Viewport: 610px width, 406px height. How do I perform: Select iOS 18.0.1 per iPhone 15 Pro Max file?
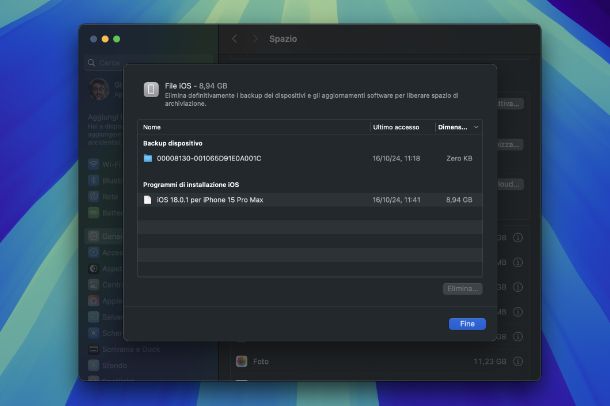click(310, 200)
